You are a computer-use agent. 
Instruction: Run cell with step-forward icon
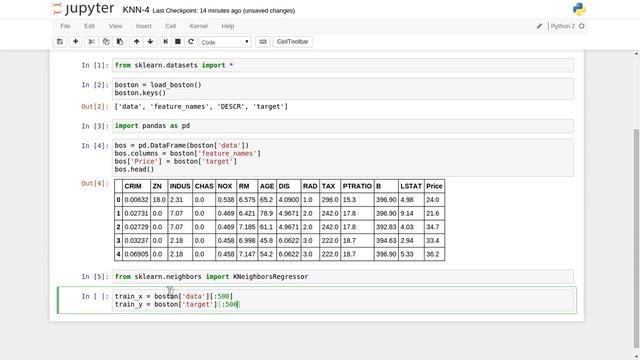tap(165, 42)
